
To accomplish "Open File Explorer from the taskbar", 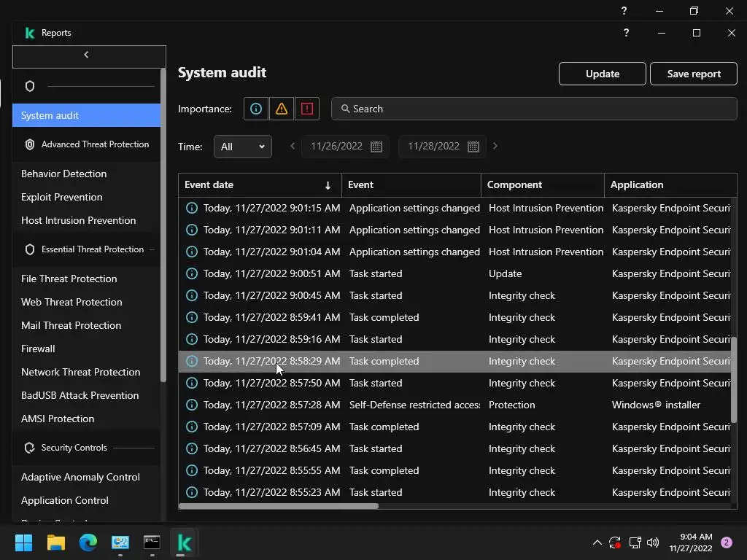I will 55,542.
